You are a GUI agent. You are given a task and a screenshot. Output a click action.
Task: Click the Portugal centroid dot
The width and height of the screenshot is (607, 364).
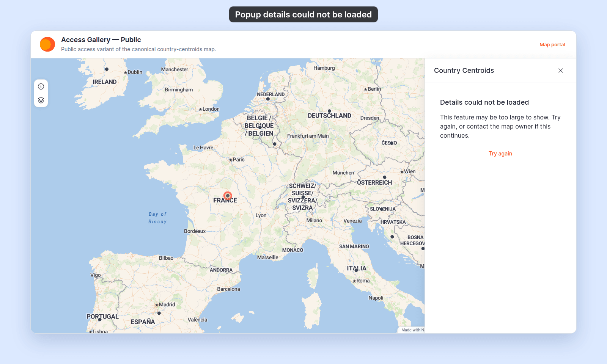click(x=100, y=320)
